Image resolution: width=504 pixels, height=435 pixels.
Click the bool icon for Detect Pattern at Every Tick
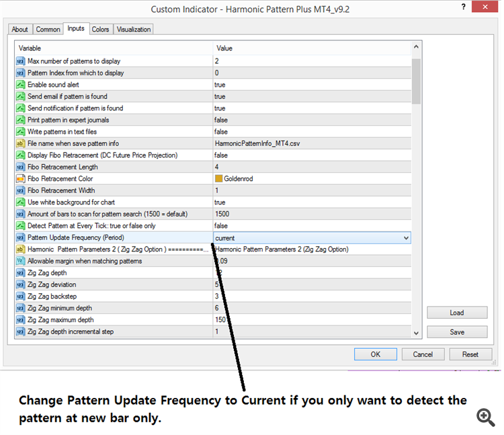(20, 226)
